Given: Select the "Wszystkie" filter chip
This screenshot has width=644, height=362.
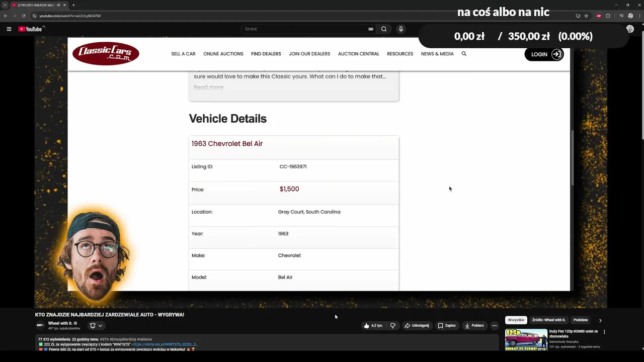Looking at the screenshot, I should (x=516, y=320).
